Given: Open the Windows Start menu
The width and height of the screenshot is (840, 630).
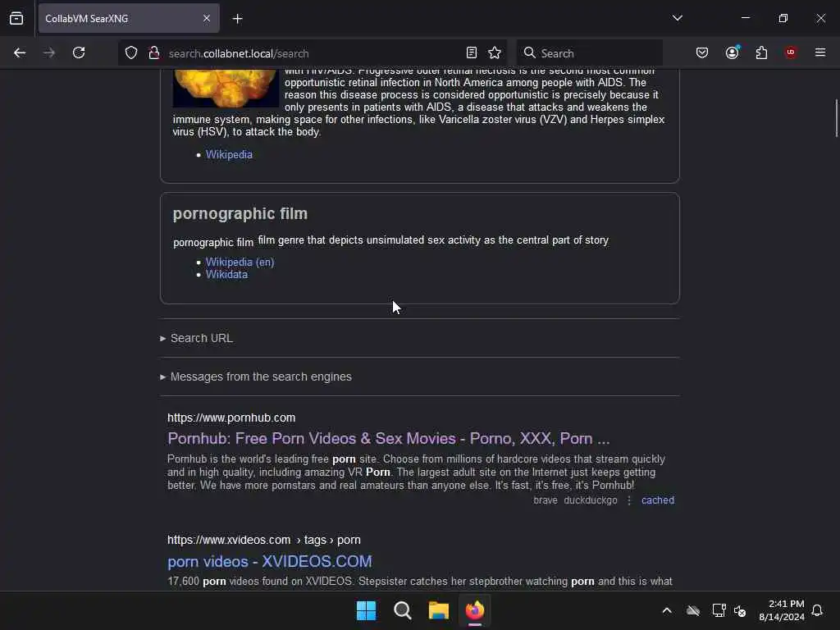Looking at the screenshot, I should (366, 610).
